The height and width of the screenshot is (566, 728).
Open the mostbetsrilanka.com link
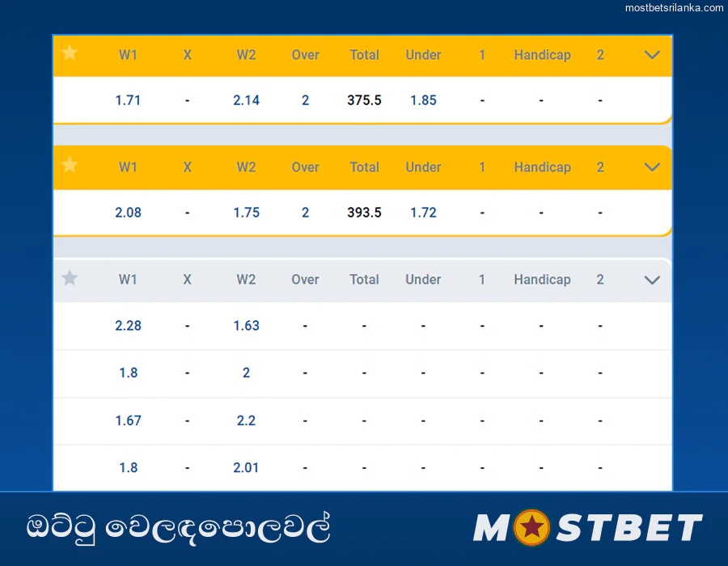point(674,10)
